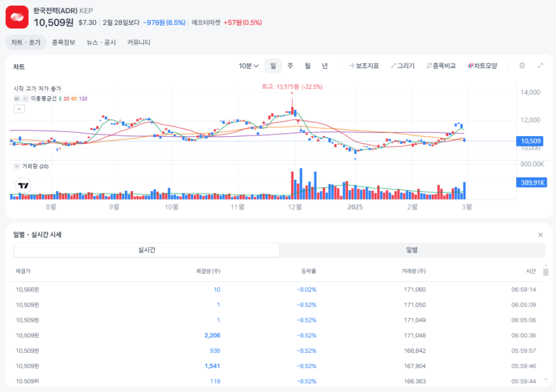Click the 한국전력(ADR) stock name
Image resolution: width=556 pixels, height=392 pixels.
(x=55, y=11)
